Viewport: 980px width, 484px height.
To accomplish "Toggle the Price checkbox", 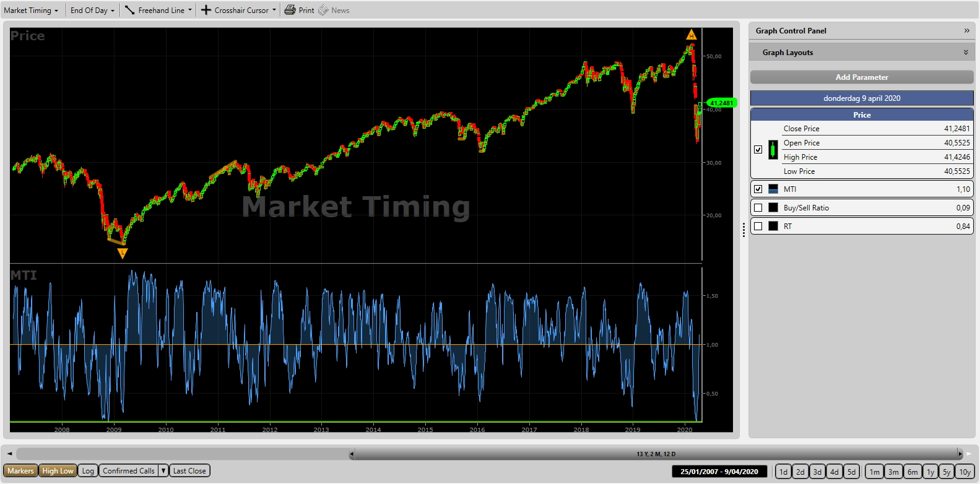I will point(758,150).
